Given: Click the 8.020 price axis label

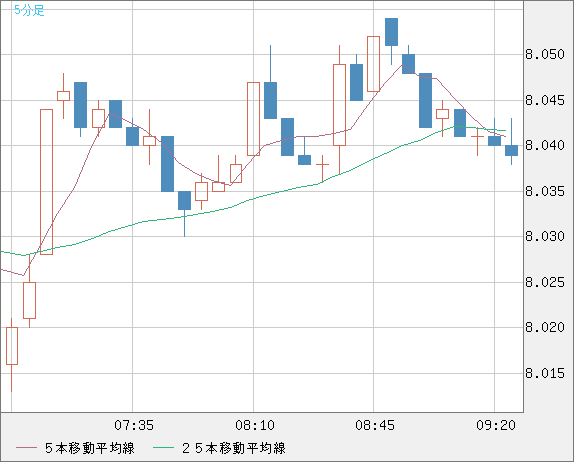Looking at the screenshot, I should tap(545, 327).
